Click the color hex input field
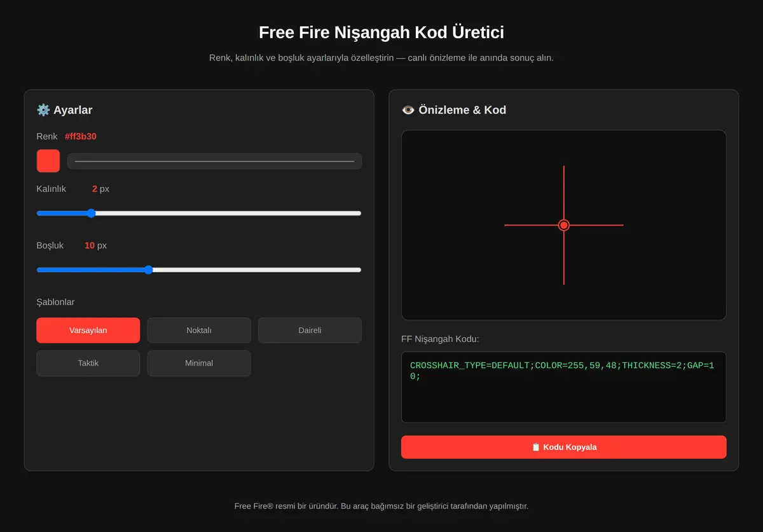Screen dimensions: 763x532 215,161
